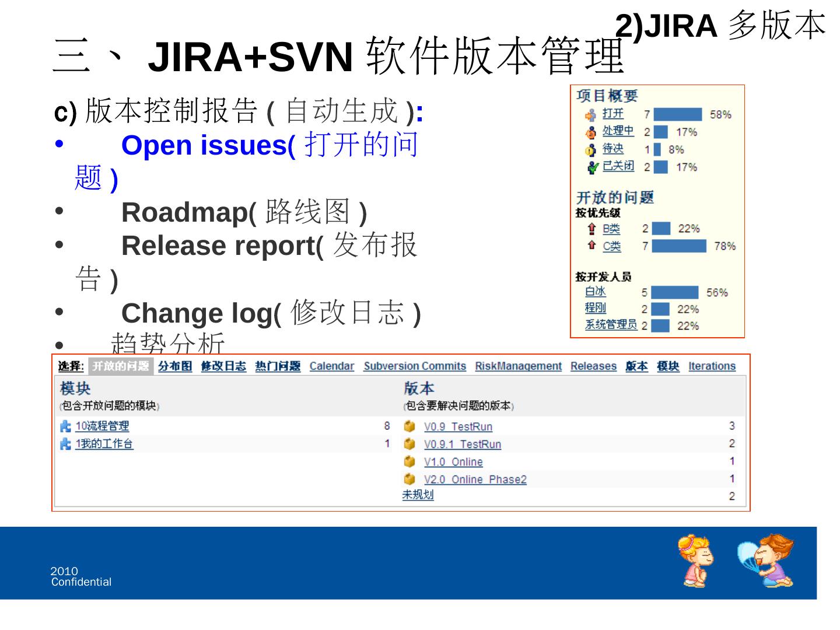Click the 模块 section heading
The width and height of the screenshot is (840, 630).
click(x=75, y=389)
